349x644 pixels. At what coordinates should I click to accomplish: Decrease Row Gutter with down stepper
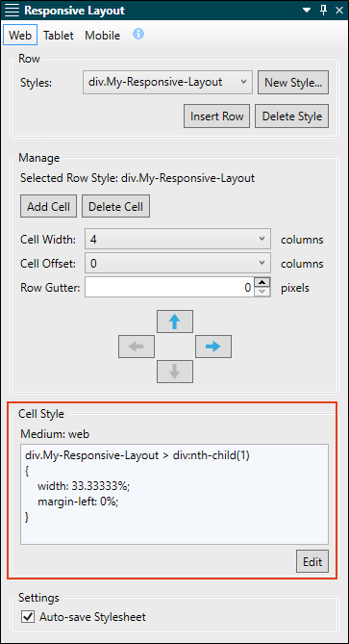click(262, 293)
